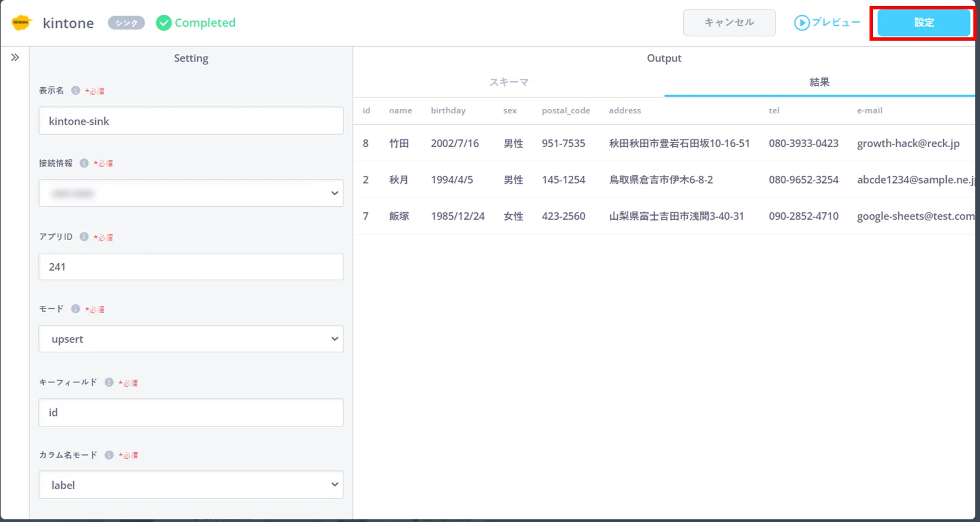Click the green Completed checkmark icon

pyautogui.click(x=163, y=23)
